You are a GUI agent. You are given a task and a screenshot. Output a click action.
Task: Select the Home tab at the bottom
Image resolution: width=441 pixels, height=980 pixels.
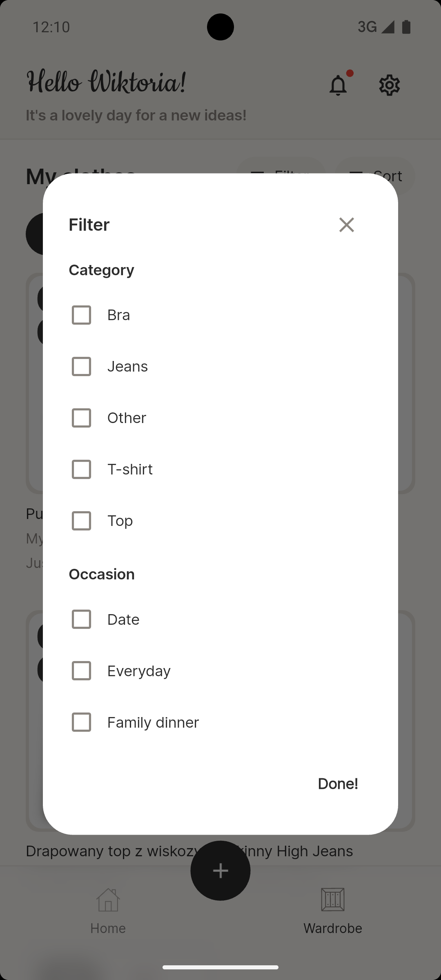108,915
